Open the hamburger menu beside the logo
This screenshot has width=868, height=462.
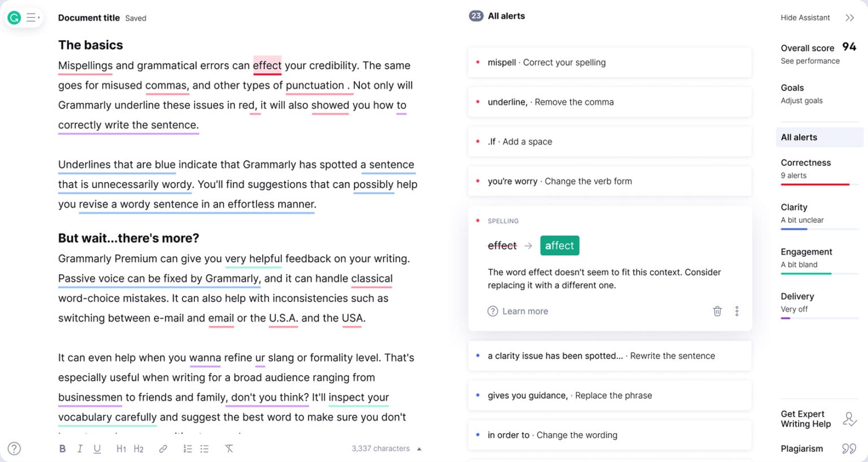(32, 18)
